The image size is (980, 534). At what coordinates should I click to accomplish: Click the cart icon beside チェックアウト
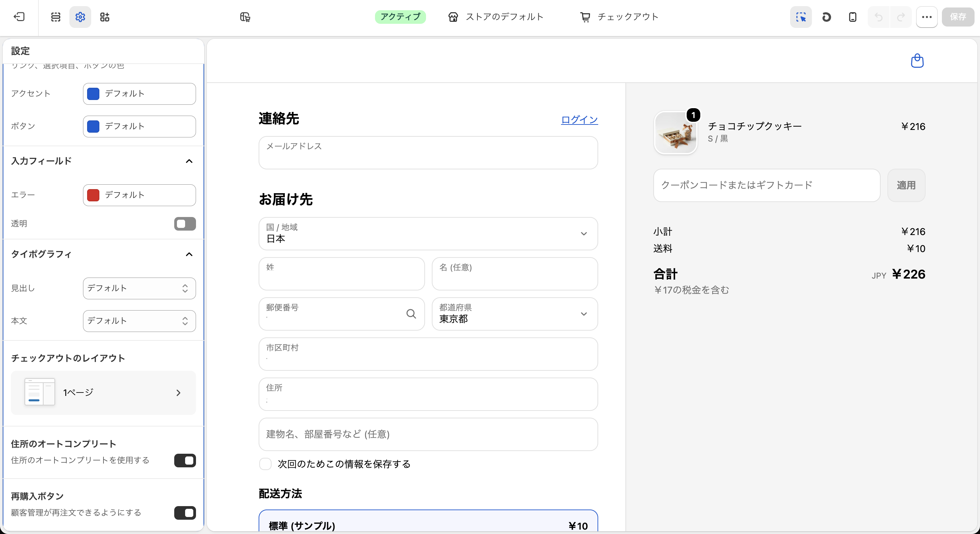(585, 17)
